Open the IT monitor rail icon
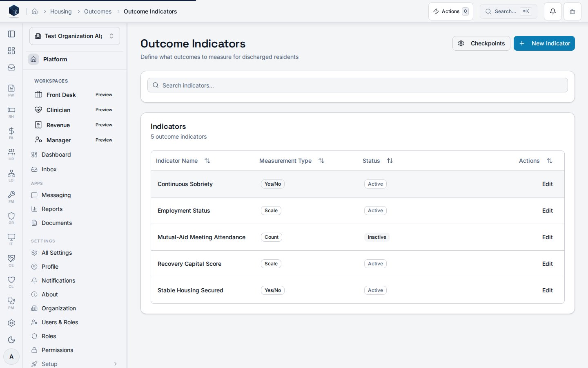 tap(11, 239)
